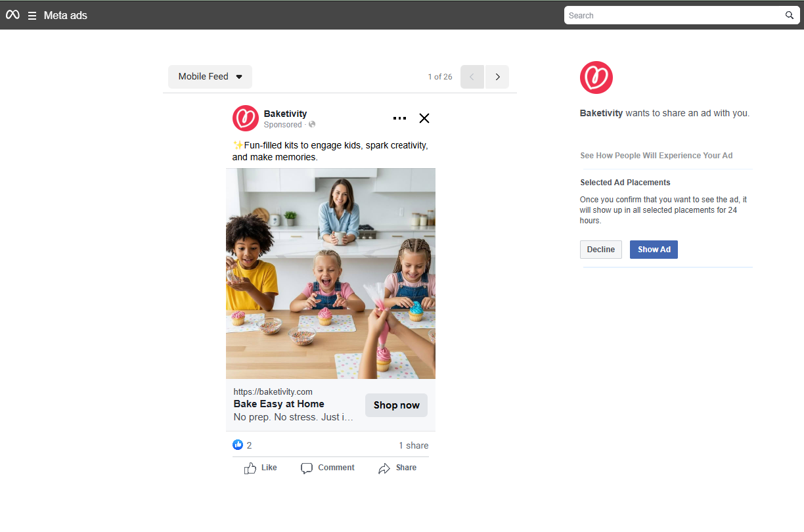
Task: Open the Mobile Feed placement dropdown
Action: 210,77
